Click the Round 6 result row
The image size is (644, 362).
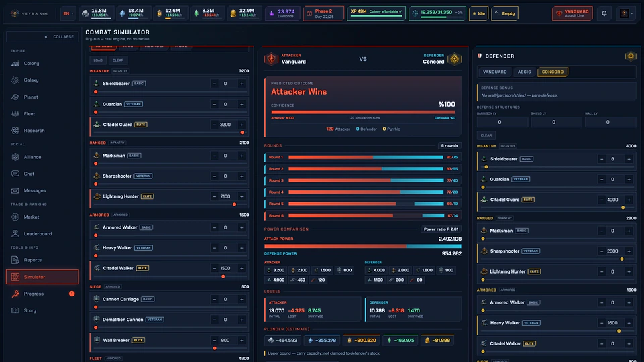click(x=363, y=215)
